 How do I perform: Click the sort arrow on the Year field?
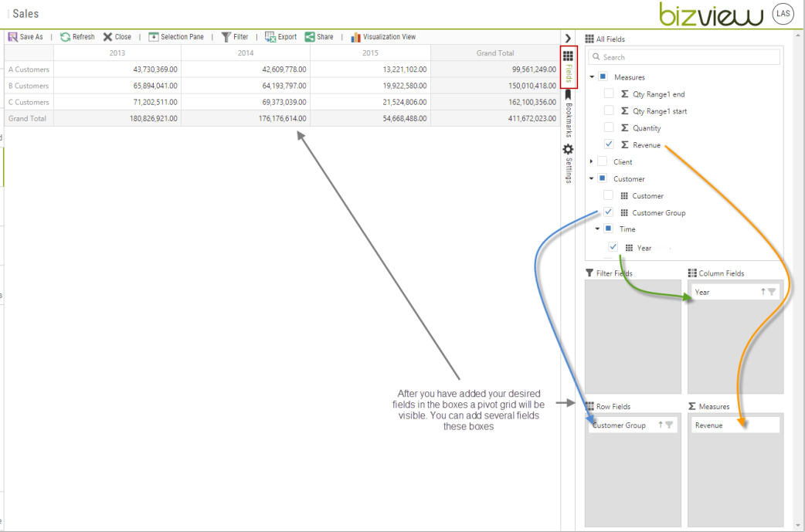tap(764, 291)
